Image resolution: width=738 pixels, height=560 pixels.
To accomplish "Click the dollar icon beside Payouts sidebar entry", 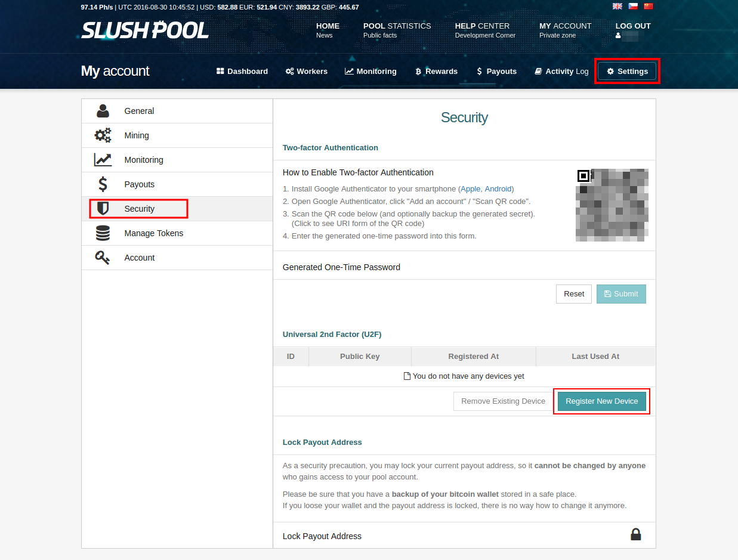I will click(103, 184).
